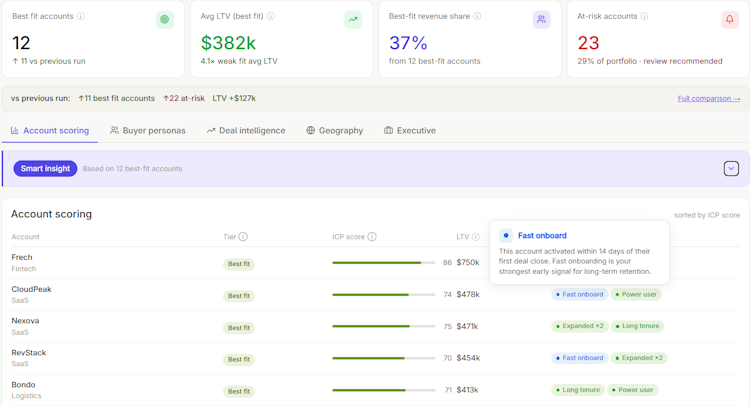The width and height of the screenshot is (750, 406).
Task: Click the trending-up icon on Avg LTV card
Action: coord(353,20)
